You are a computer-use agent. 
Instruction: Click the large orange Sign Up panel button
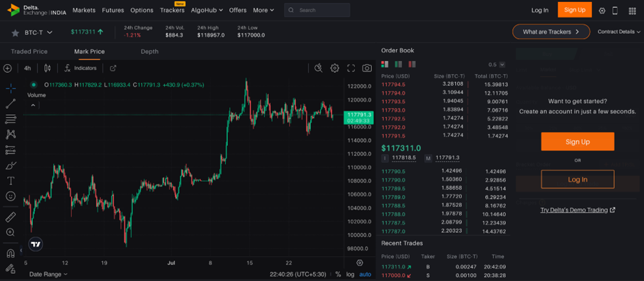[577, 141]
